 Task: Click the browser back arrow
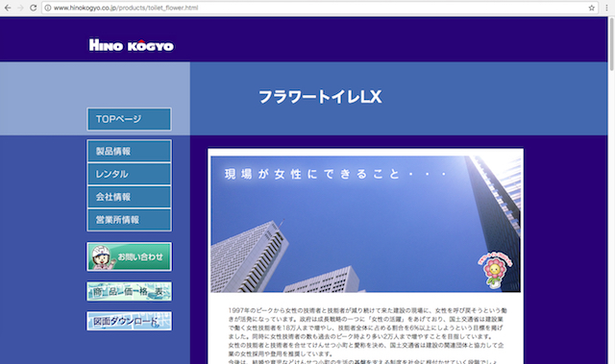point(8,8)
